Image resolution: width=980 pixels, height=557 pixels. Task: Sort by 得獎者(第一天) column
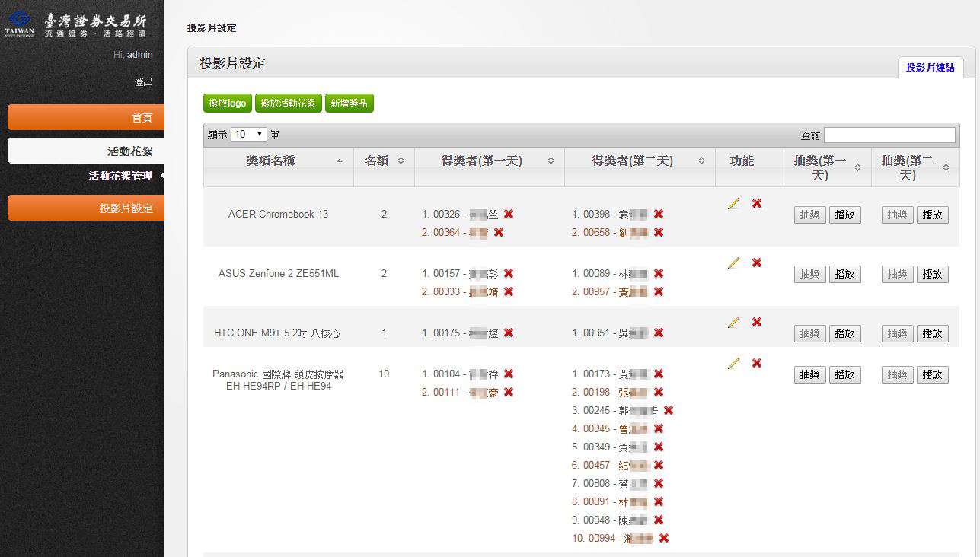point(490,167)
